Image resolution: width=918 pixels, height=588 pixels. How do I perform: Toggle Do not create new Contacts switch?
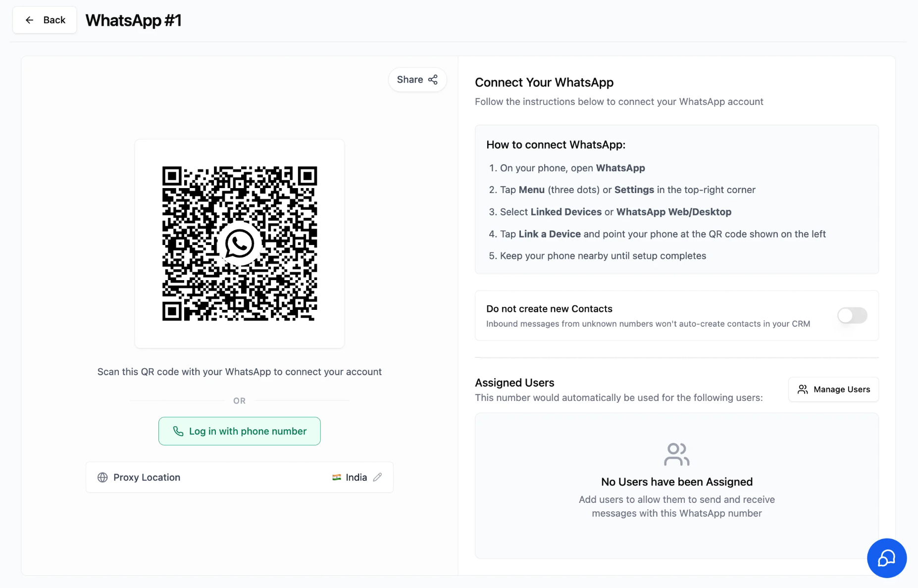852,315
